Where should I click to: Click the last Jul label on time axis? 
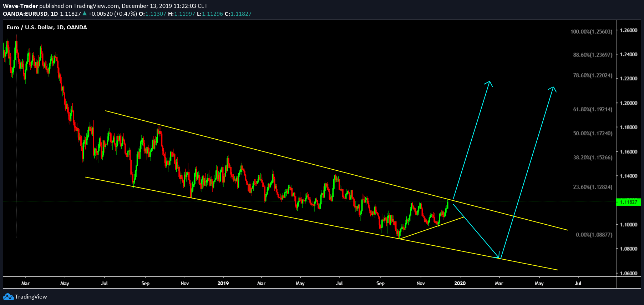coord(578,283)
